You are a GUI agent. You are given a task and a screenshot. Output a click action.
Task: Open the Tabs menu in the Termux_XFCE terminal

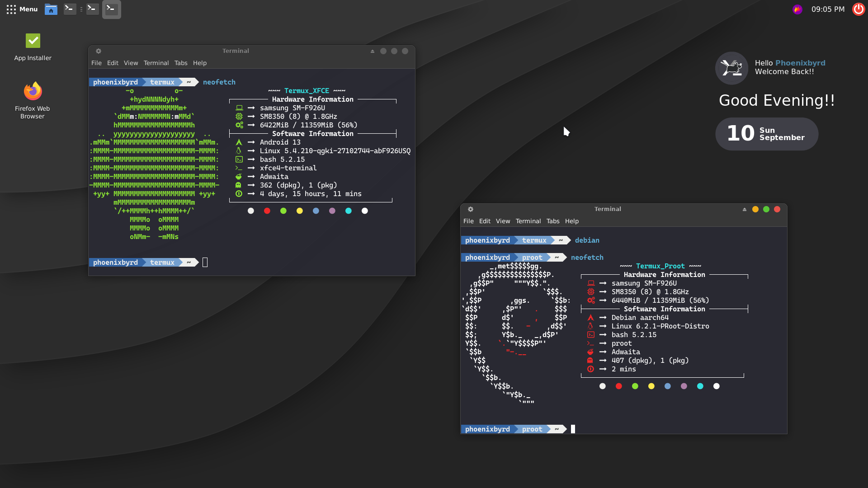(x=181, y=63)
